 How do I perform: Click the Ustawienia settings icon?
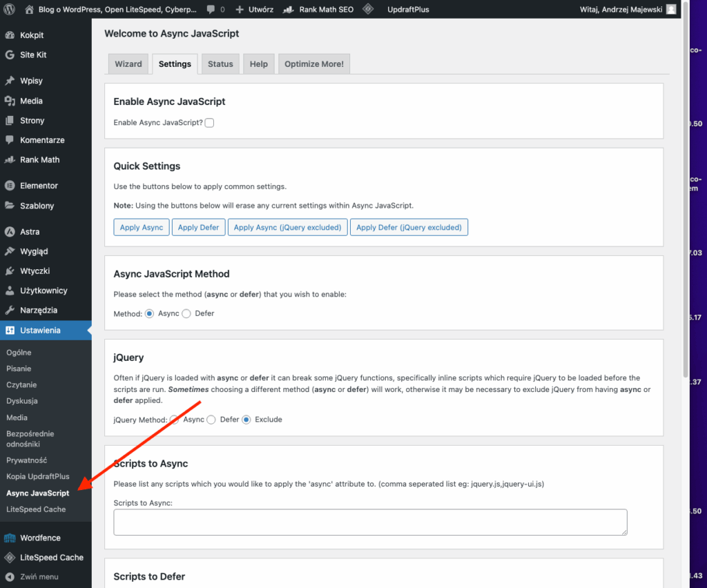coord(10,331)
